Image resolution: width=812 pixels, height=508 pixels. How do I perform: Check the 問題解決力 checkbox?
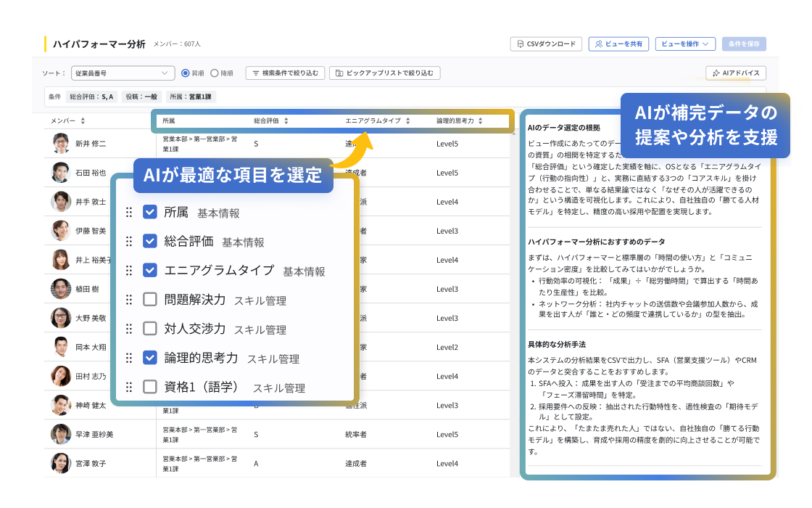click(150, 299)
